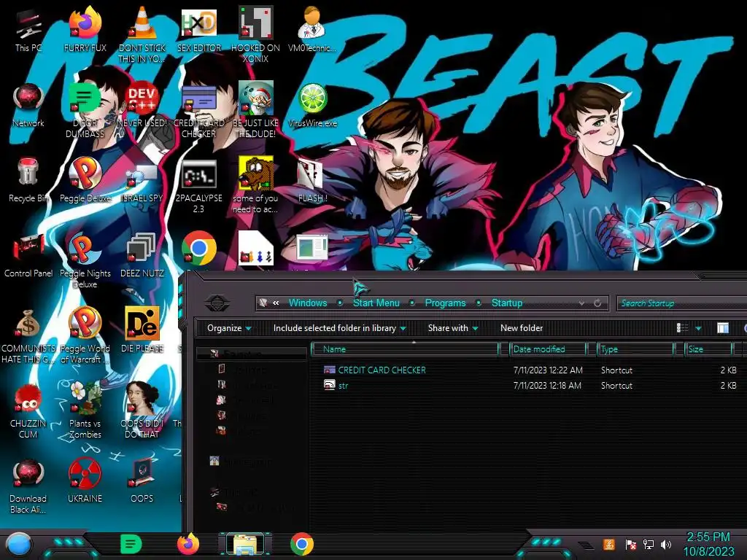Launch Plants vs Zombies shortcut
The width and height of the screenshot is (747, 560).
coord(85,411)
